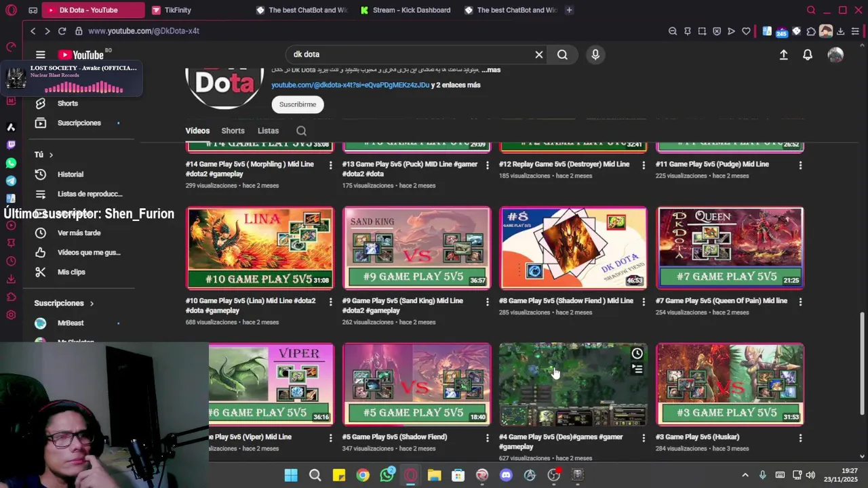Open the YouTube hamburger guide menu
The image size is (868, 488).
[41, 55]
